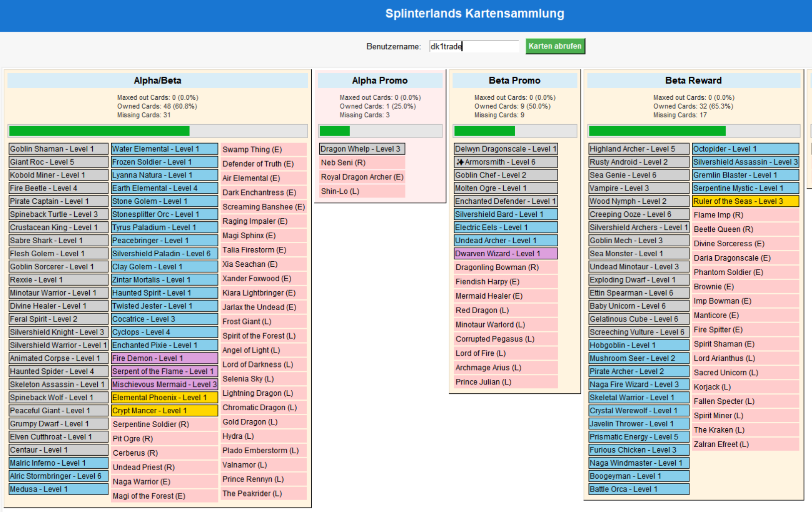The image size is (812, 512).
Task: Click the Armorsmith card icon
Action: pyautogui.click(x=460, y=162)
